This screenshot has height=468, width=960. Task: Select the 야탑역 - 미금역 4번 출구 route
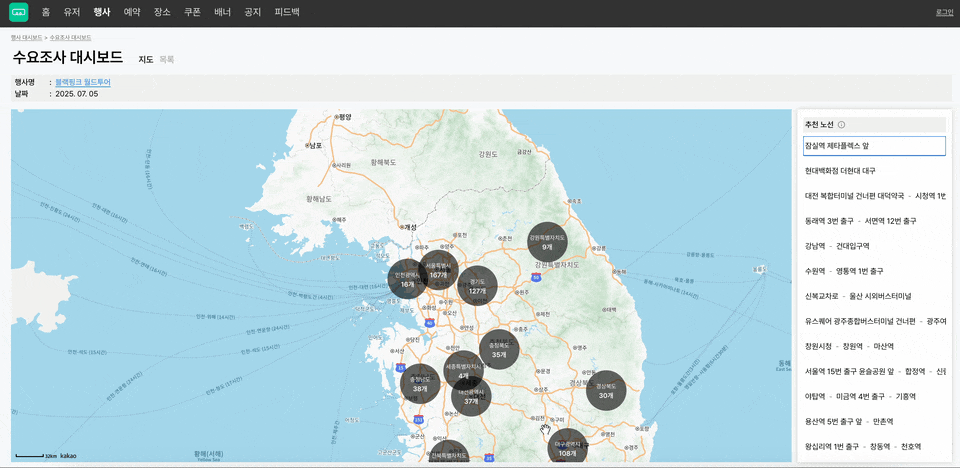(x=874, y=397)
